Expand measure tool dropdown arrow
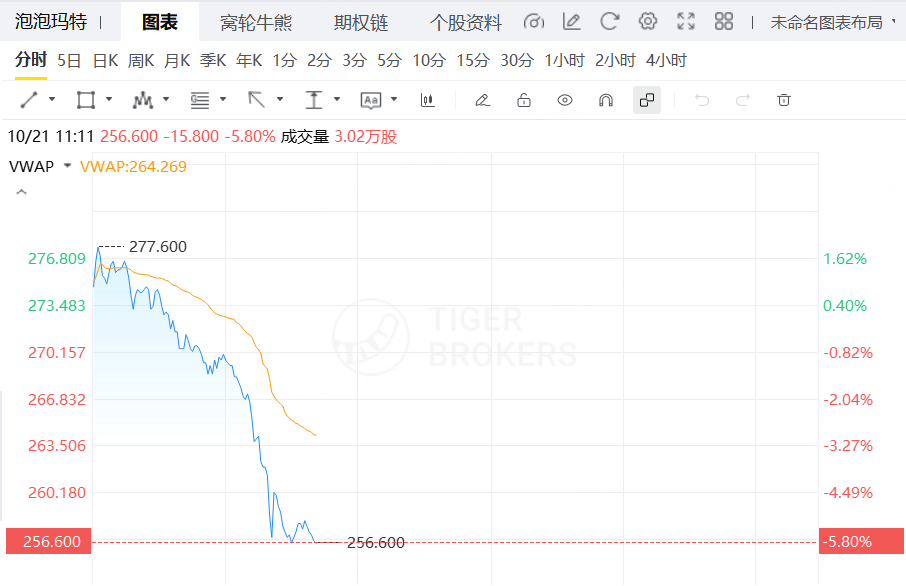The width and height of the screenshot is (906, 586). pyautogui.click(x=337, y=99)
